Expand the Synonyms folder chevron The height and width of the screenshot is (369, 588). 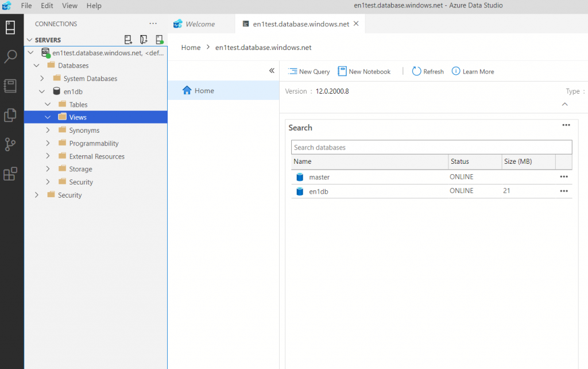click(x=48, y=130)
